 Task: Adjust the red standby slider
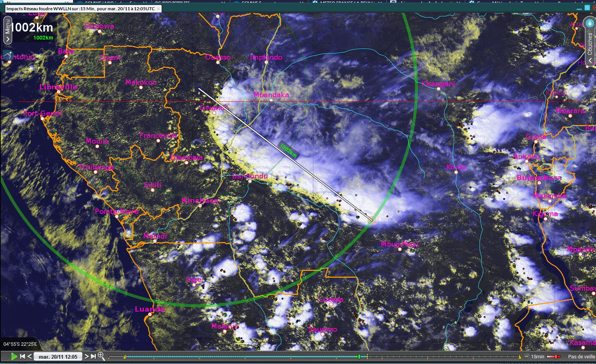(556, 356)
